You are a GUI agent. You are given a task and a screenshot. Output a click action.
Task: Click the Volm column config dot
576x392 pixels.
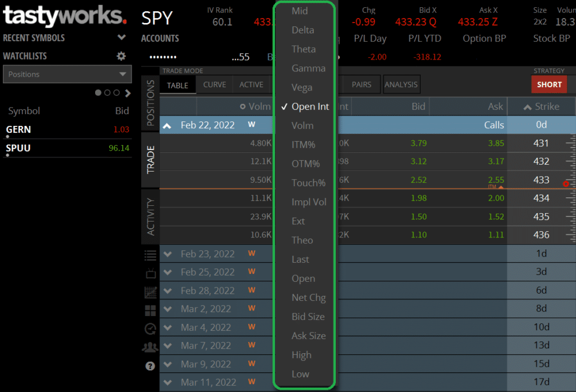point(242,106)
